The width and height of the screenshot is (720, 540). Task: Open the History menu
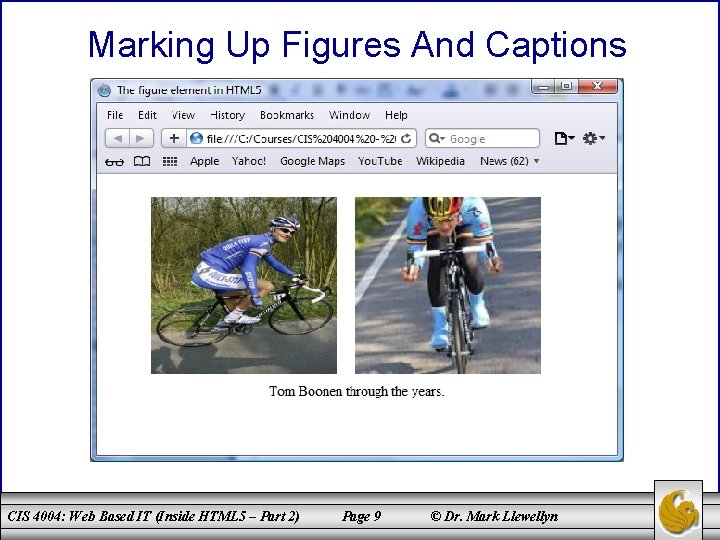227,115
